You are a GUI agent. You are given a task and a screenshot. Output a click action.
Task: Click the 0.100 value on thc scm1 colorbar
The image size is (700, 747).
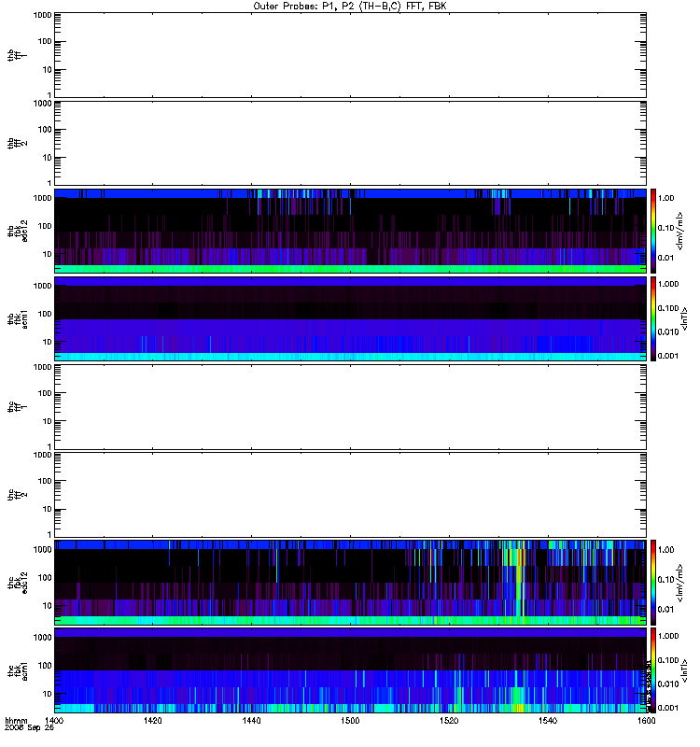click(668, 660)
